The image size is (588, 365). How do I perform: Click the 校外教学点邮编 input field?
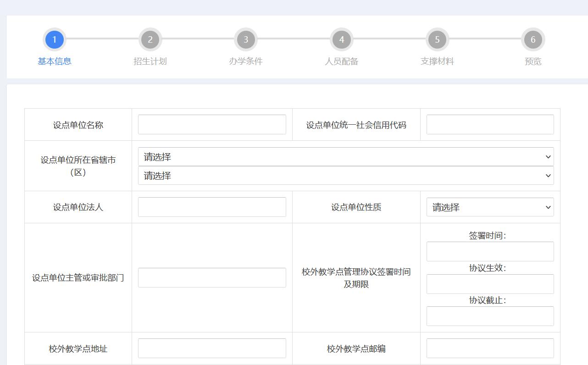[x=490, y=348]
